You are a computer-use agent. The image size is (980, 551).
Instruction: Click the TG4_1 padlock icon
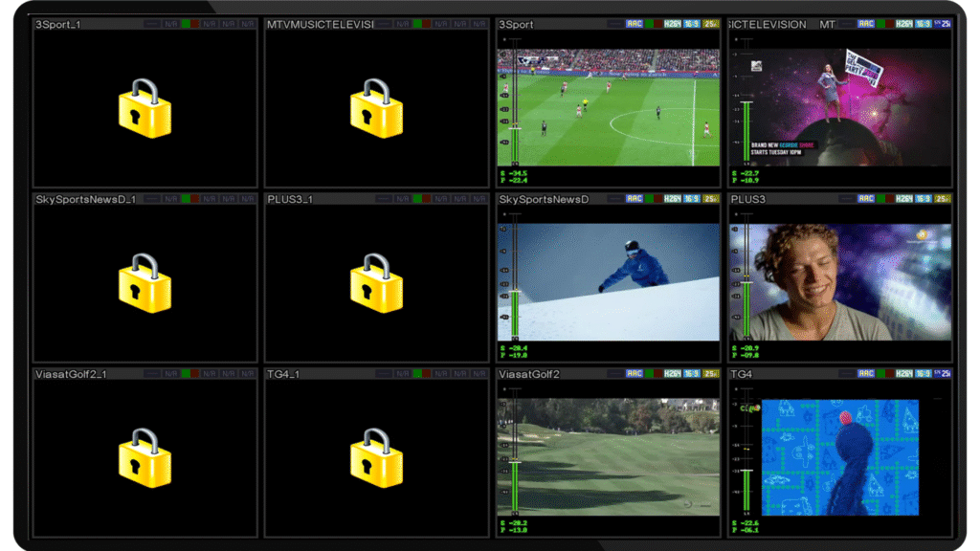tap(376, 458)
